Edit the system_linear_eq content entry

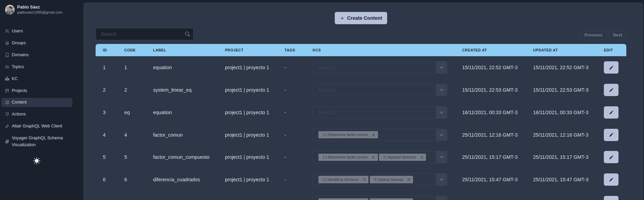pyautogui.click(x=611, y=90)
